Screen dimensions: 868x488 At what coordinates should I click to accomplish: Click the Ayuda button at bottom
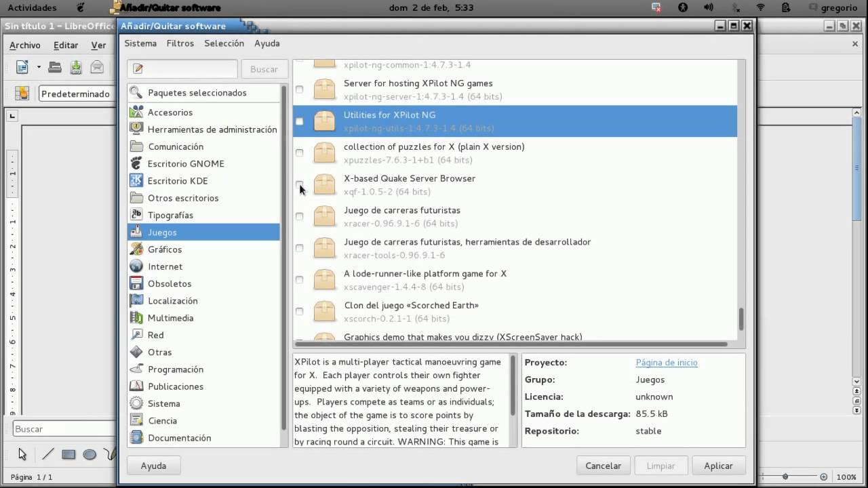[x=154, y=466]
